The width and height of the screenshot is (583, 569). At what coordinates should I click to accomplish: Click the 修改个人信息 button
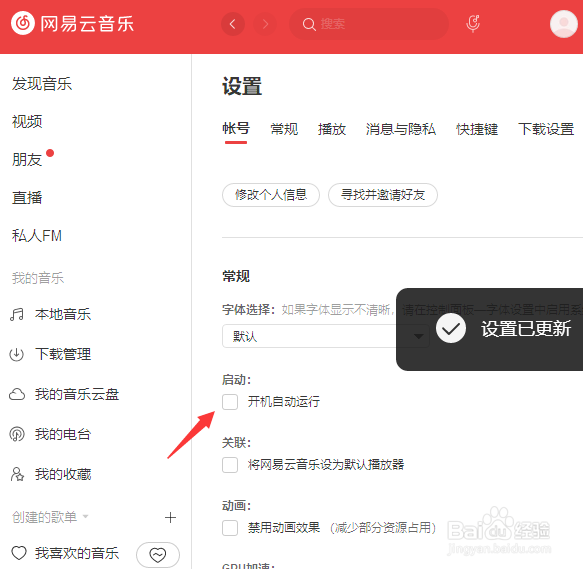271,195
